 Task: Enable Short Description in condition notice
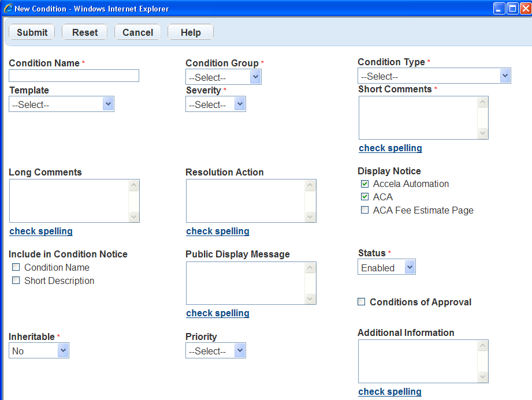coord(16,281)
